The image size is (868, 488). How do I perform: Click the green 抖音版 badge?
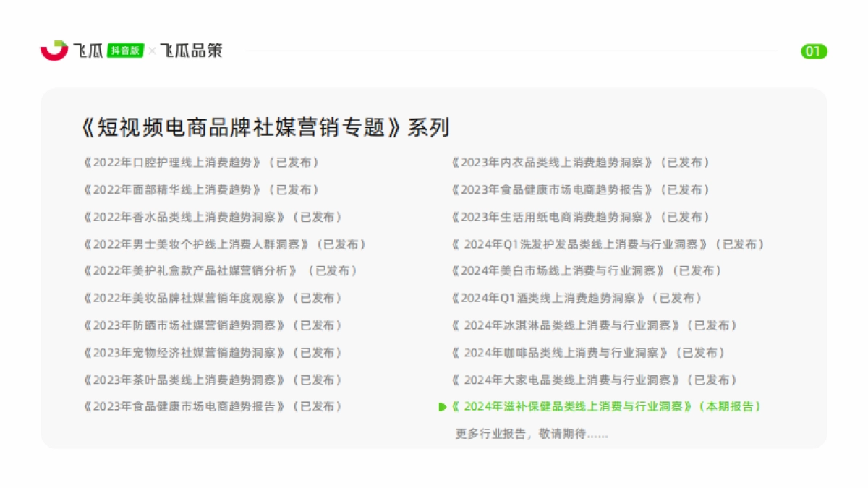(x=126, y=51)
